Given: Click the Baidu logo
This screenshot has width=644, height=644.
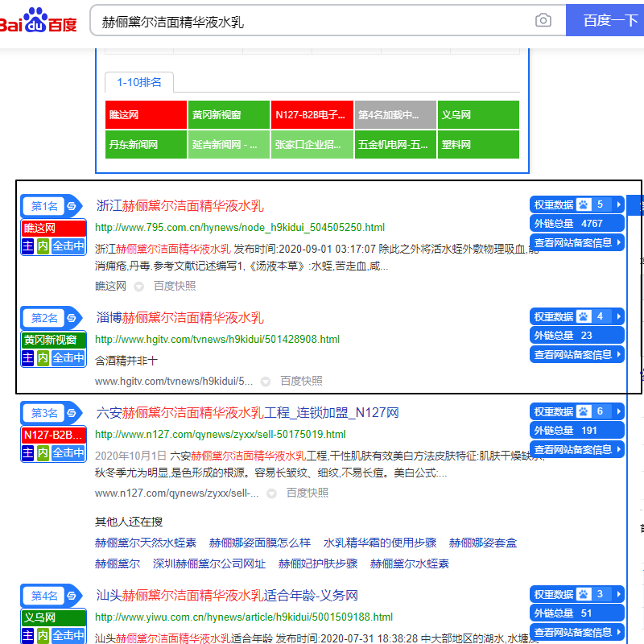Looking at the screenshot, I should tap(38, 21).
